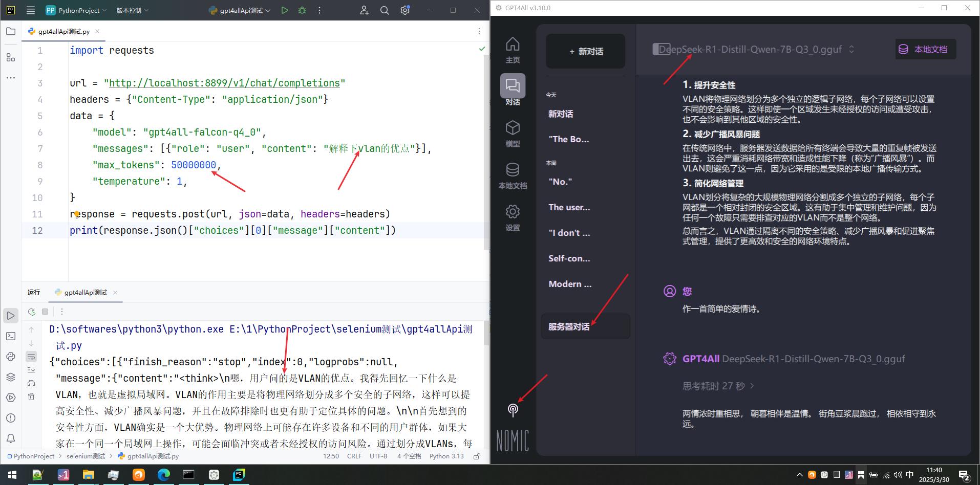Open the "No." chat in the list

(x=586, y=182)
